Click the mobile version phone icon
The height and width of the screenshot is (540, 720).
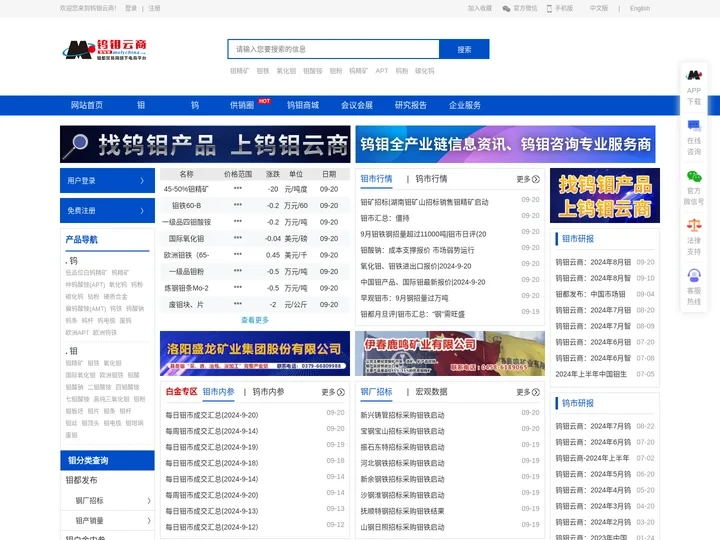[549, 8]
